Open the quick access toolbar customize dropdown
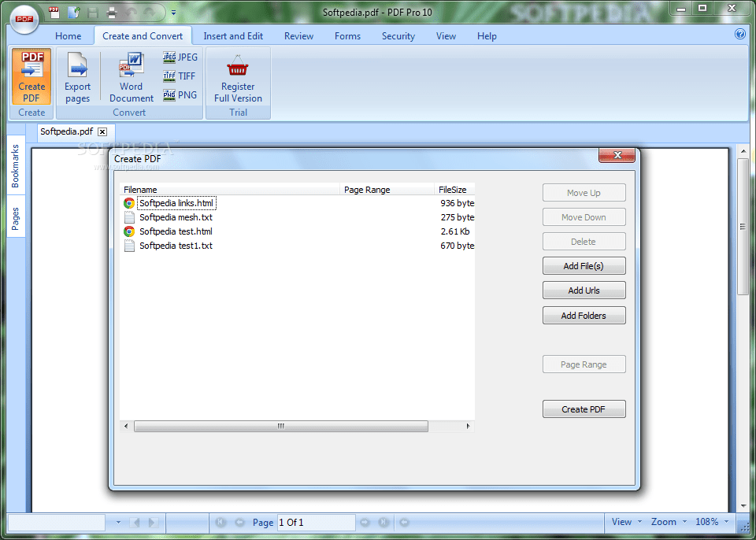 coord(173,13)
